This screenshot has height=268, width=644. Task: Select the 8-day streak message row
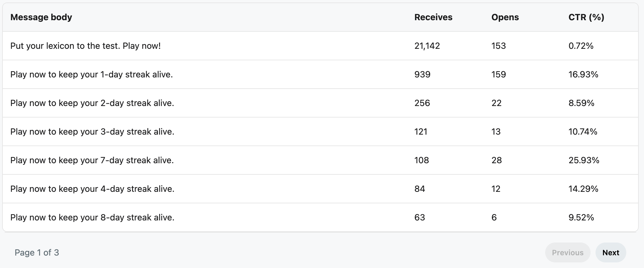click(x=320, y=217)
